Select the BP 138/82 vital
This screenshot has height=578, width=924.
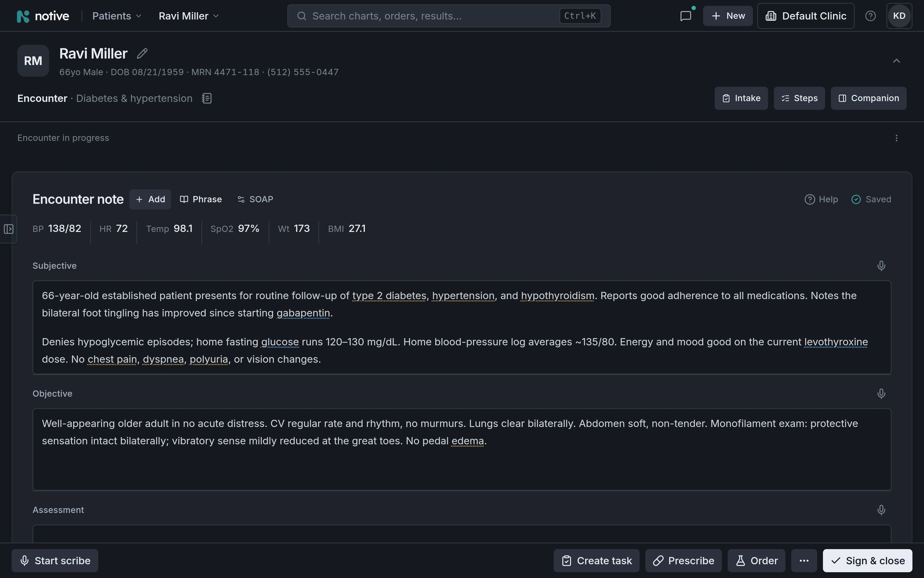[x=57, y=229]
